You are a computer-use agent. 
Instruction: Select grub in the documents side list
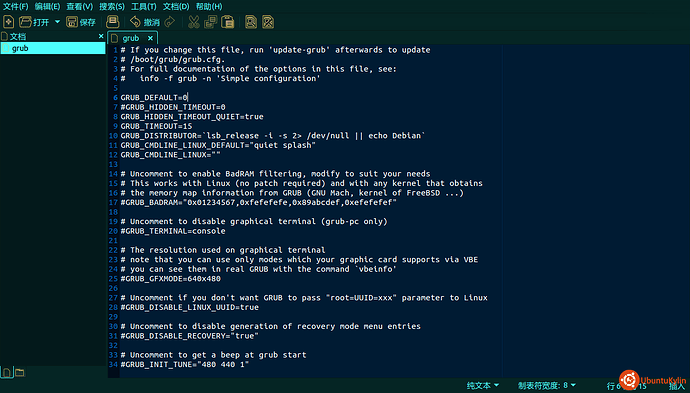click(x=53, y=48)
